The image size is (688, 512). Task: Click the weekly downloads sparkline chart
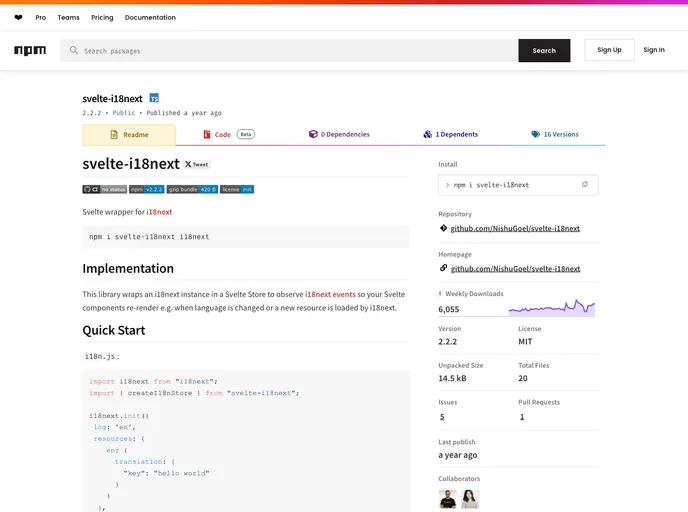[552, 308]
